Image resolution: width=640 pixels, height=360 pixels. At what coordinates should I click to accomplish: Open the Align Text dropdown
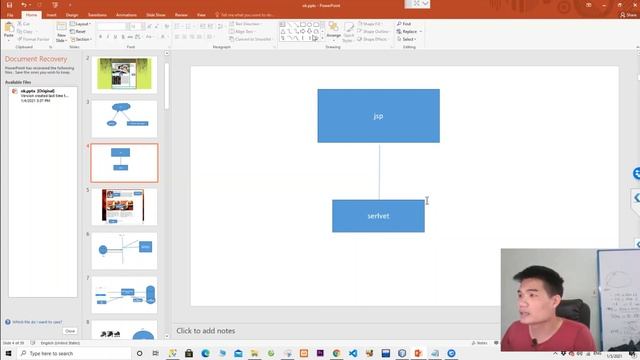click(242, 31)
